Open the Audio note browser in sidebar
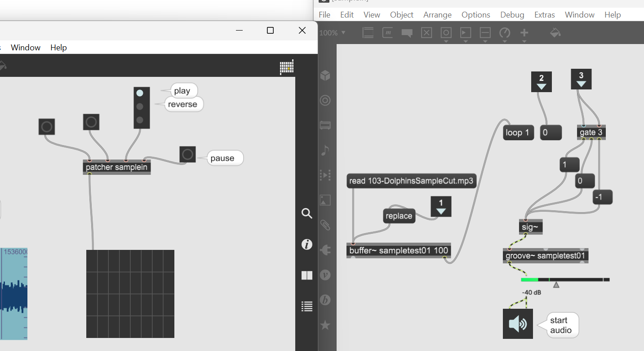Image resolution: width=644 pixels, height=351 pixels. (325, 150)
